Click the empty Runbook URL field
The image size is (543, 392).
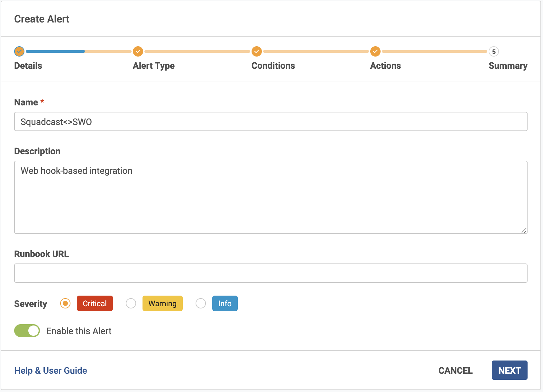(271, 273)
